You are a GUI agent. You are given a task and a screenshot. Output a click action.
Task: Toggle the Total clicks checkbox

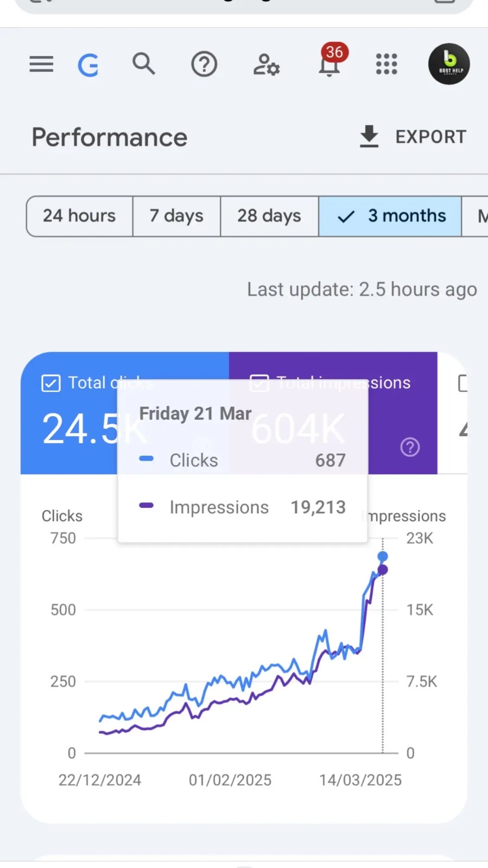[x=51, y=383]
